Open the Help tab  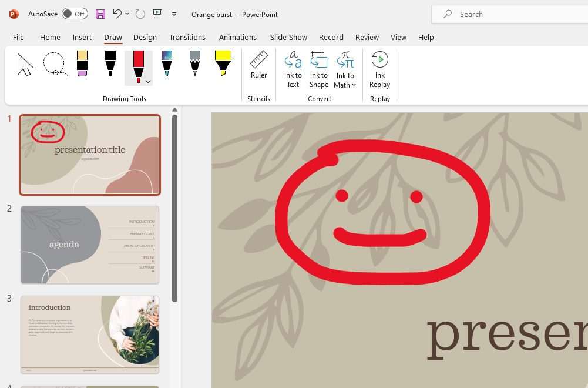pos(426,37)
